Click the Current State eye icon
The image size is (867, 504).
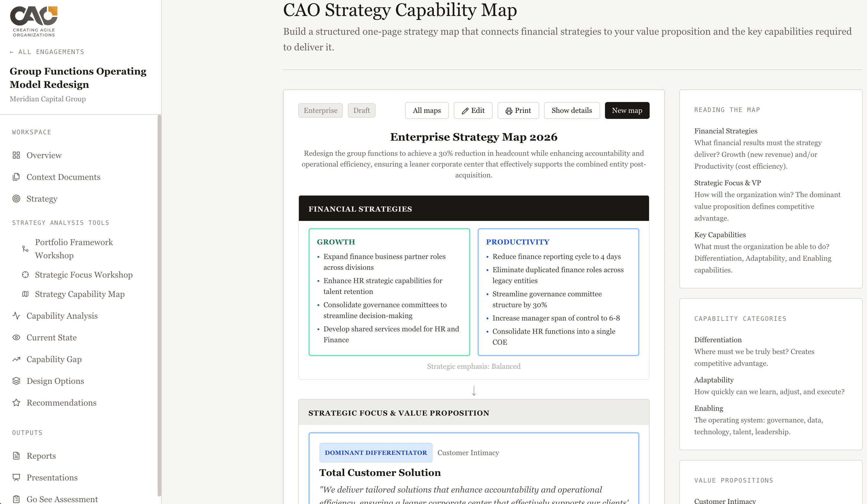pos(16,337)
